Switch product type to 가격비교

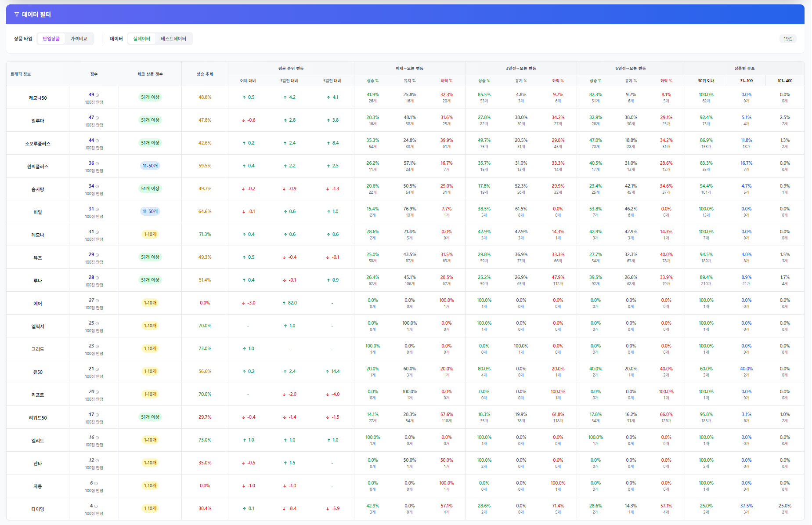click(x=79, y=39)
